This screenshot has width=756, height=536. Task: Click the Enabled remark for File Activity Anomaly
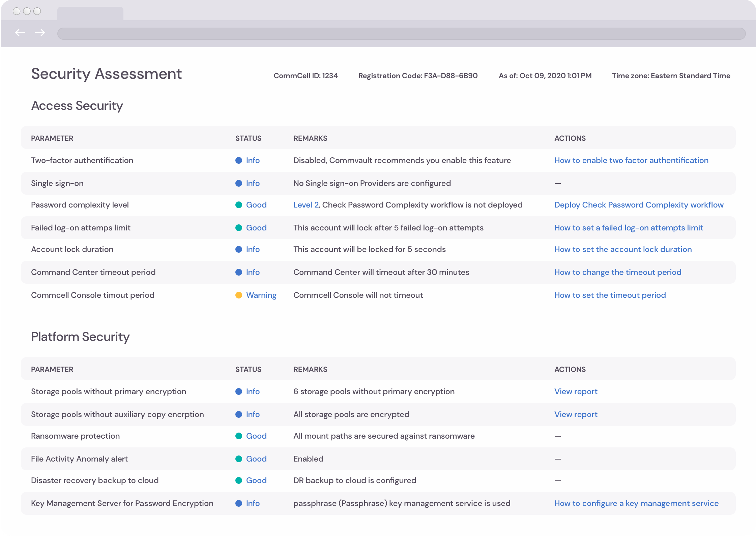308,459
